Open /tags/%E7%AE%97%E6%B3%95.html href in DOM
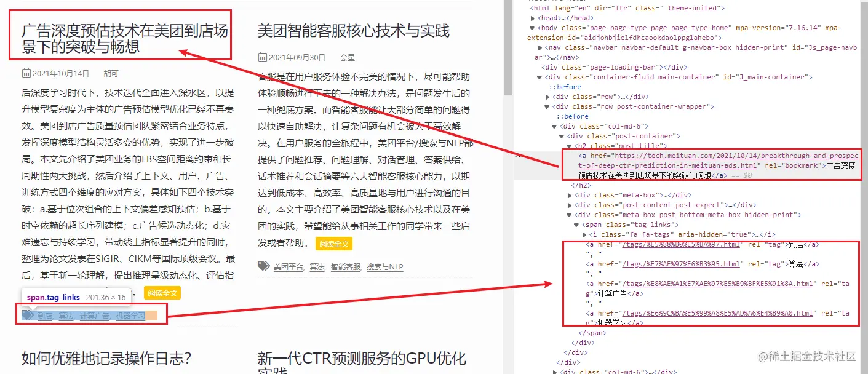 [680, 264]
